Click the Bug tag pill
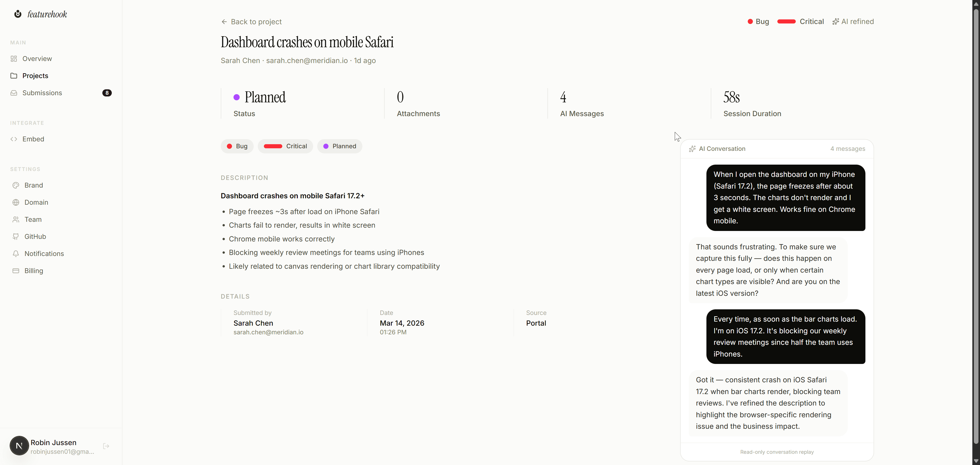Image resolution: width=980 pixels, height=465 pixels. (237, 146)
